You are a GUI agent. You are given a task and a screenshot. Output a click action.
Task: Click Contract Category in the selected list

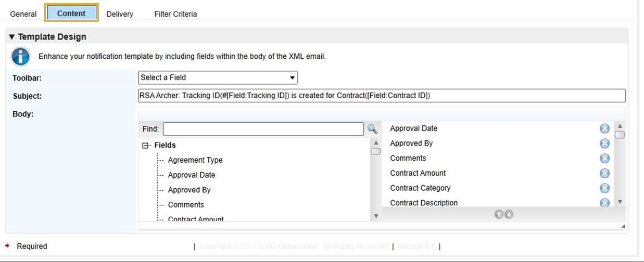click(x=420, y=188)
